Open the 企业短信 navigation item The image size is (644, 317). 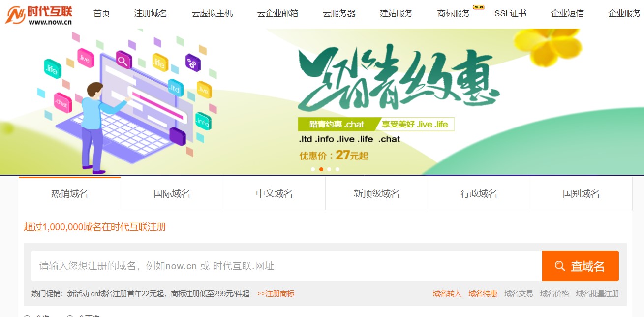point(567,14)
